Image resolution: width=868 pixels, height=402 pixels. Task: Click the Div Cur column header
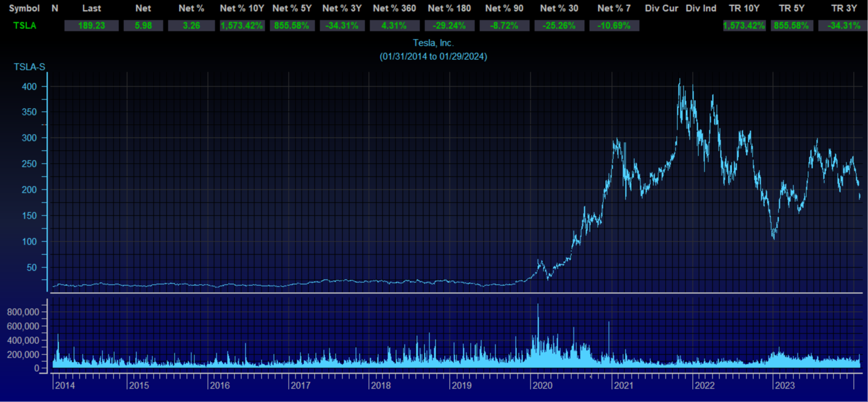tap(661, 9)
